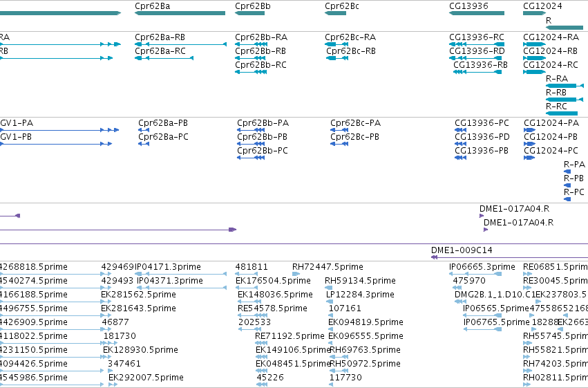588x388 pixels.
Task: Select protein CG13936-PD label
Action: click(x=482, y=137)
